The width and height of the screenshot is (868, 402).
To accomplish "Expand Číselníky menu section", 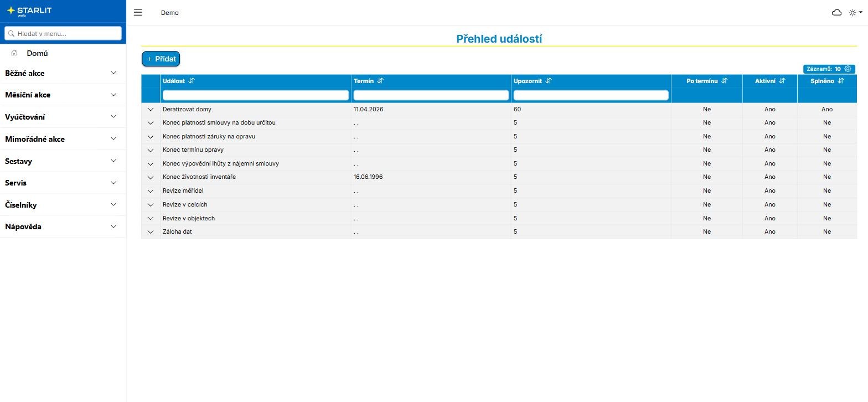I will pos(63,205).
